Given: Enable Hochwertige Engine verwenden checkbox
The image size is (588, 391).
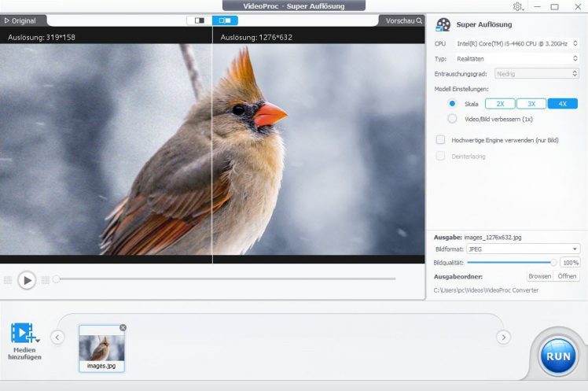Looking at the screenshot, I should (441, 140).
